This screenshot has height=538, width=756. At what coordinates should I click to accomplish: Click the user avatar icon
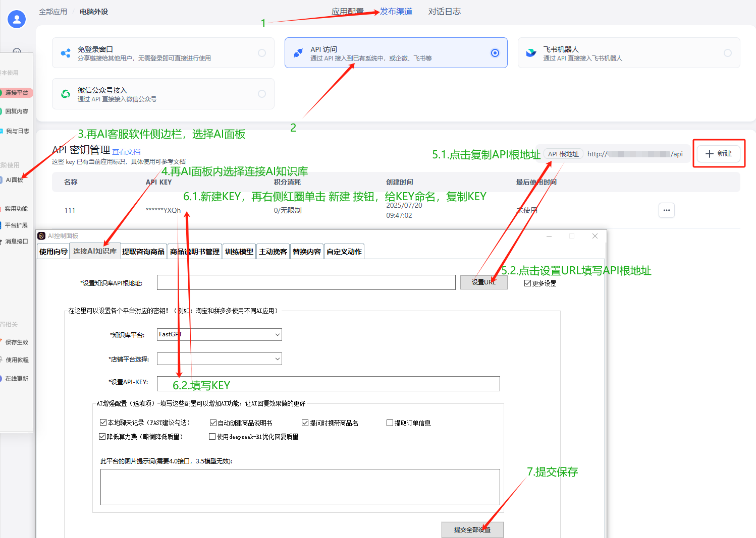point(17,19)
